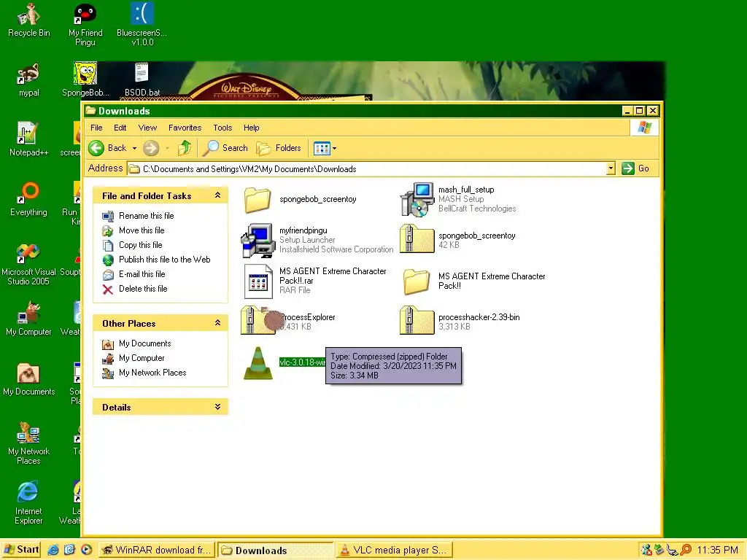
Task: Open the Edit menu
Action: tap(120, 128)
